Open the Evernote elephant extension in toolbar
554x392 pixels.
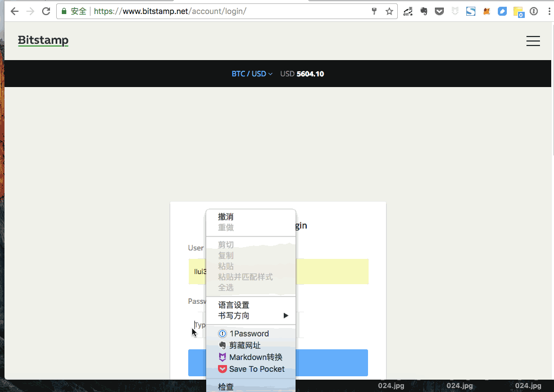click(x=424, y=12)
